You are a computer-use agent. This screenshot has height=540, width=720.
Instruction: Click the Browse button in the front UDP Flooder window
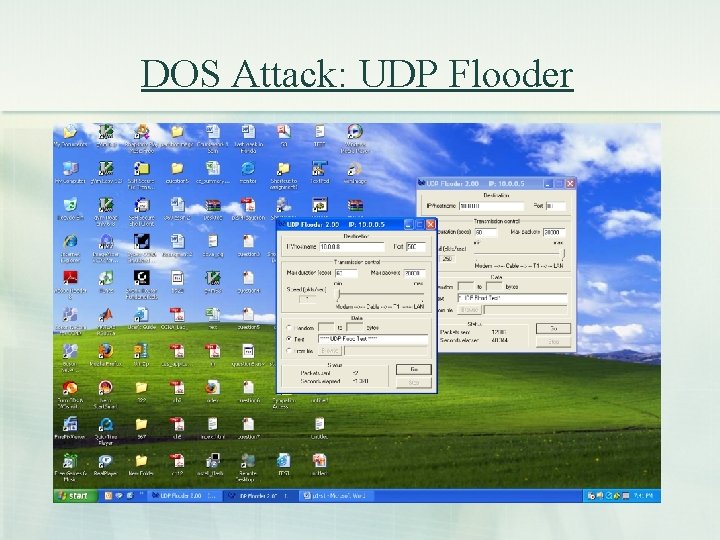[330, 351]
